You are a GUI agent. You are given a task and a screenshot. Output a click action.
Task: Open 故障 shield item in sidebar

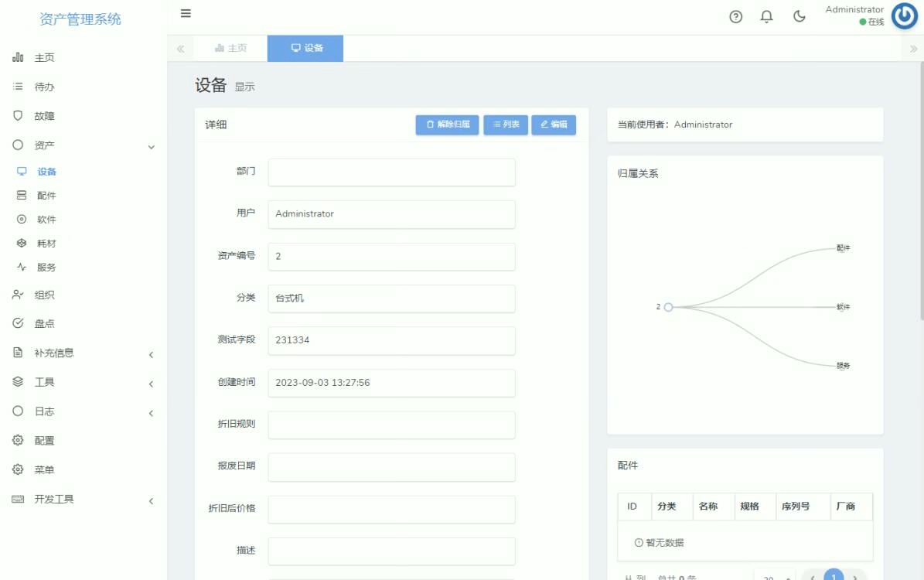[44, 116]
